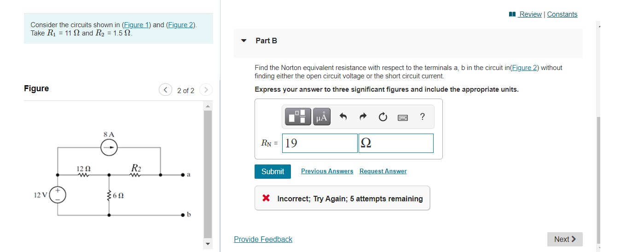Go to next figure arrow
644x252 pixels.
click(206, 90)
